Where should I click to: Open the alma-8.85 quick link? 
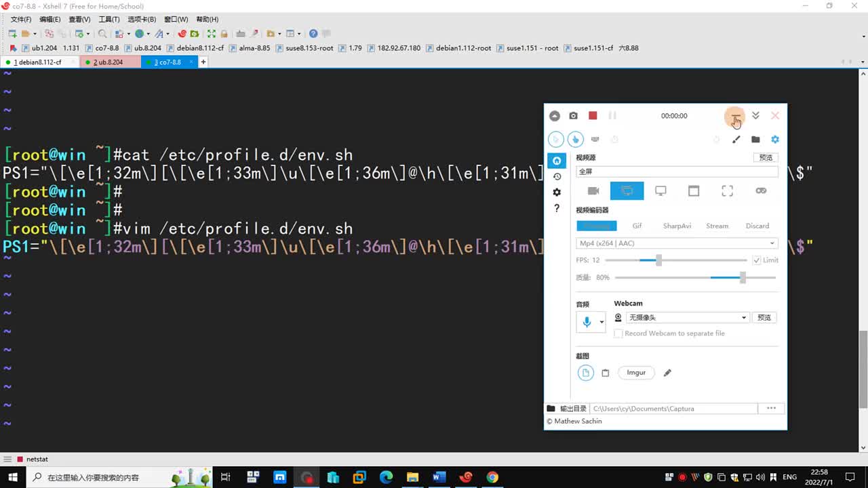tap(250, 48)
